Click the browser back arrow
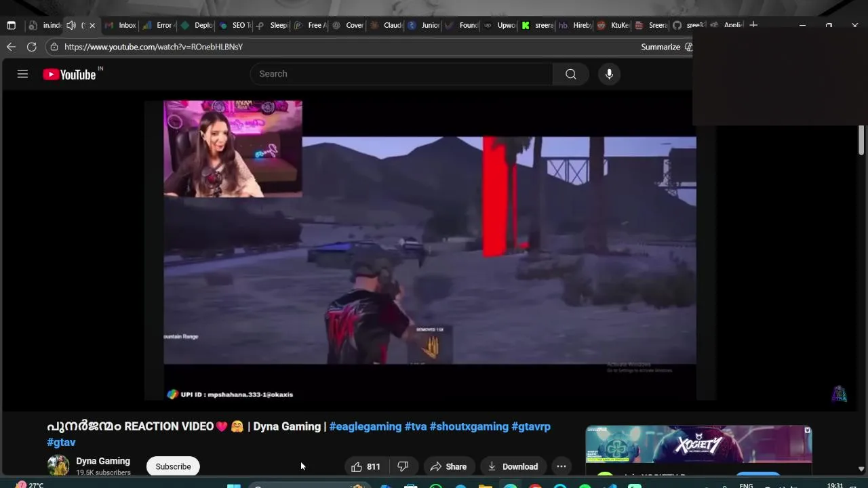The image size is (868, 488). [11, 47]
